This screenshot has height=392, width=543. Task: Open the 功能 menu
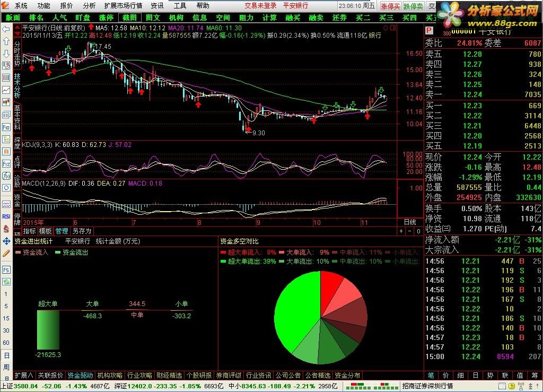(43, 5)
